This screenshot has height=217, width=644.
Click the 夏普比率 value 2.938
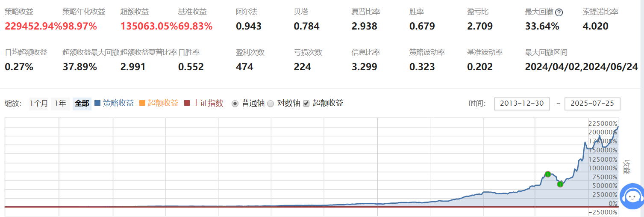pos(364,26)
